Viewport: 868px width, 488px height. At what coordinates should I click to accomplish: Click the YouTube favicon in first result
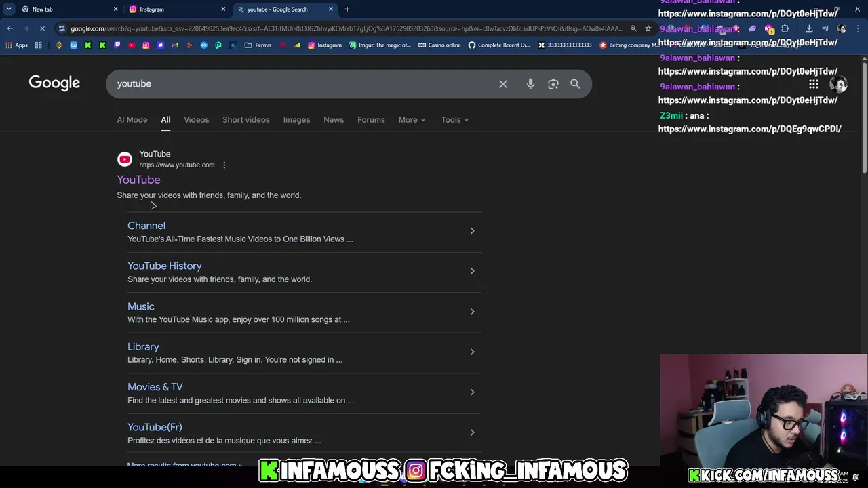125,159
